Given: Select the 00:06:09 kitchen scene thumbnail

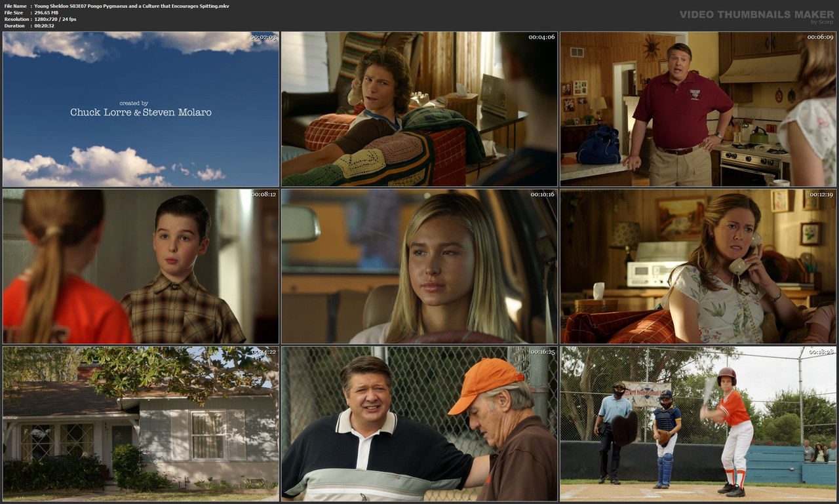Looking at the screenshot, I should pyautogui.click(x=698, y=109).
